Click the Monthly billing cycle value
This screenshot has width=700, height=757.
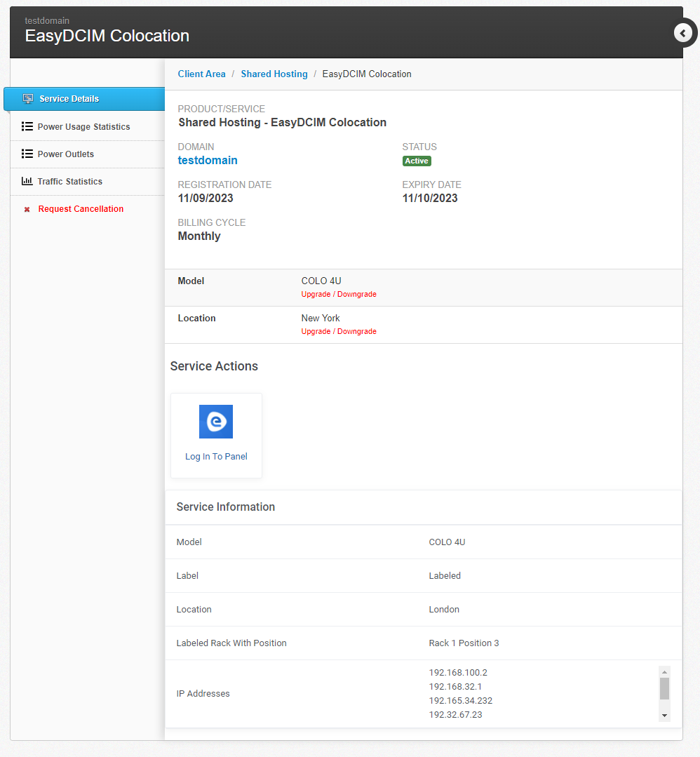(x=199, y=236)
